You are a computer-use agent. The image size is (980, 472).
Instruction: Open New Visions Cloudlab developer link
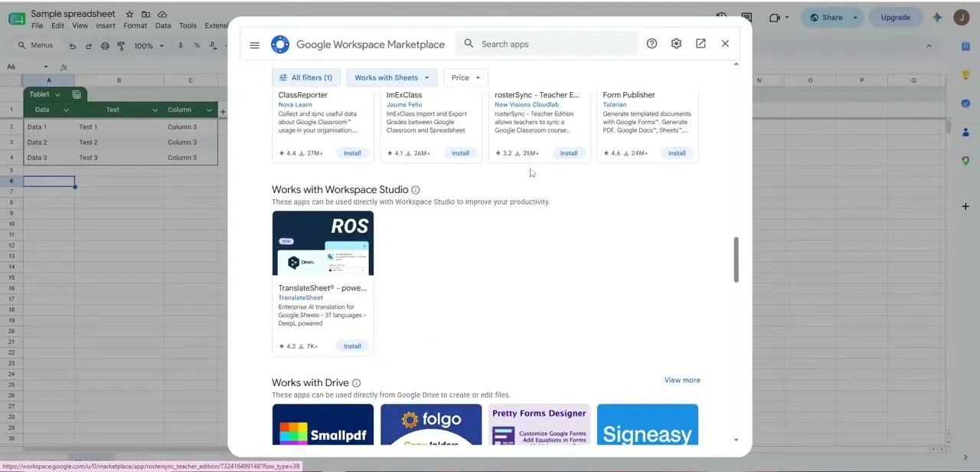click(527, 105)
